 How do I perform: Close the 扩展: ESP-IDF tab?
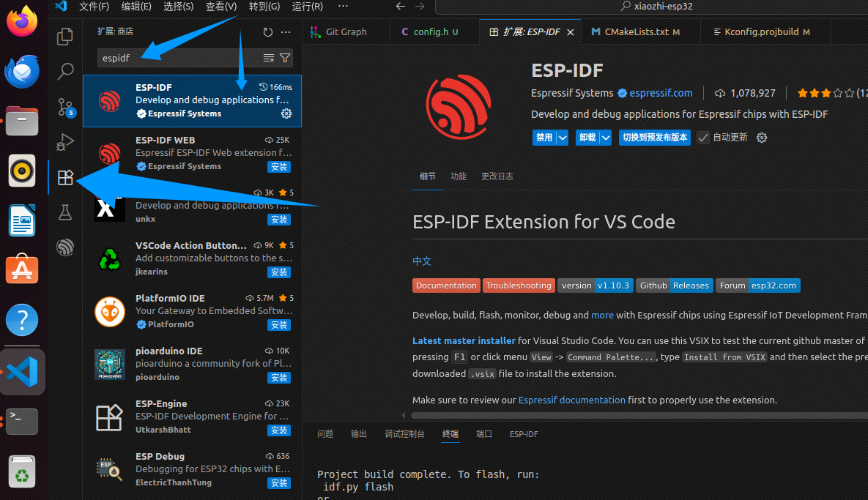tap(570, 32)
